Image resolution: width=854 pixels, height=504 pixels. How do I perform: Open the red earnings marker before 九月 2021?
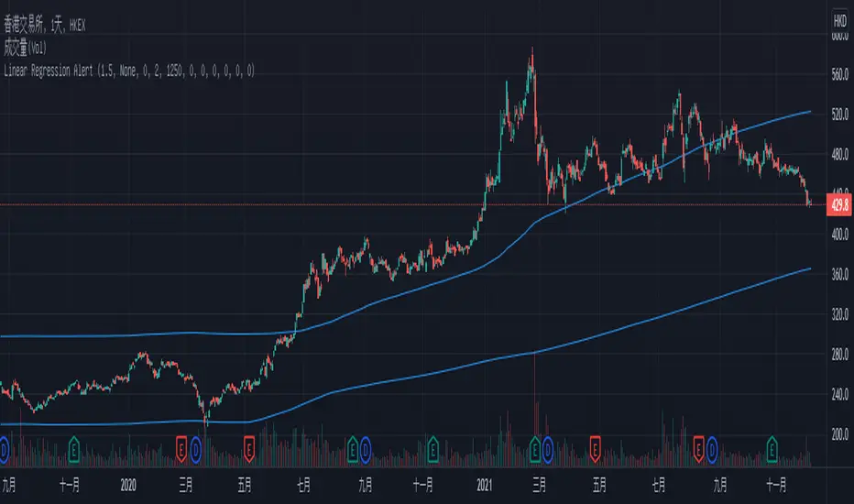tap(698, 450)
